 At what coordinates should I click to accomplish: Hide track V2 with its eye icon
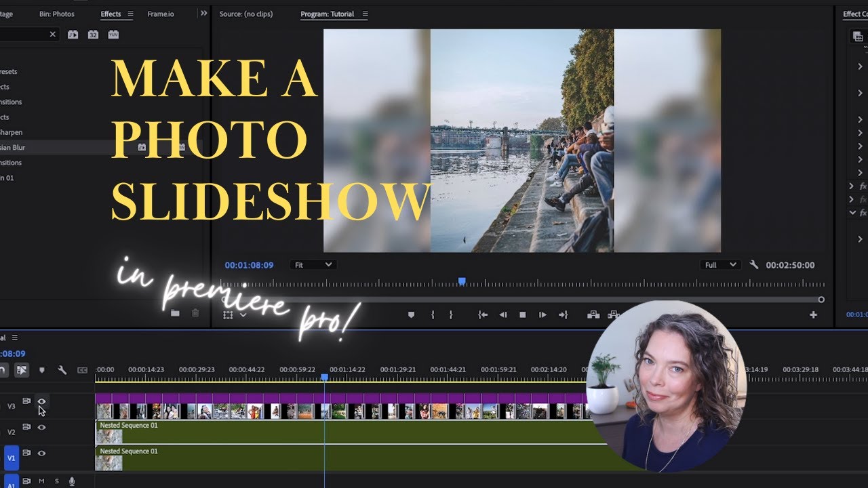pos(41,427)
